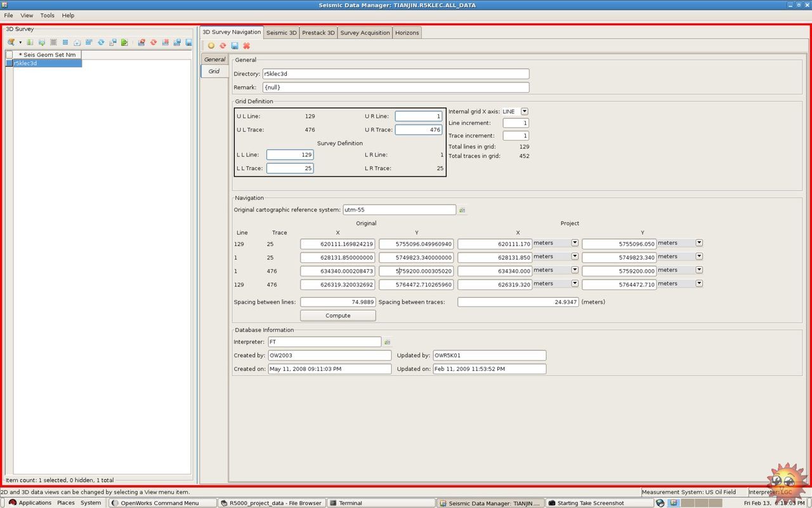Click the yellow circle icon in Navigation toolbar

211,46
